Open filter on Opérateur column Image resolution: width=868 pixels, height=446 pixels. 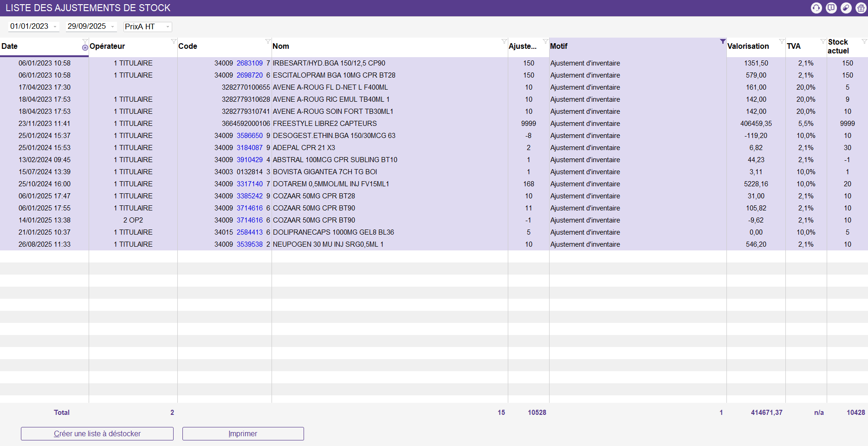click(x=174, y=41)
